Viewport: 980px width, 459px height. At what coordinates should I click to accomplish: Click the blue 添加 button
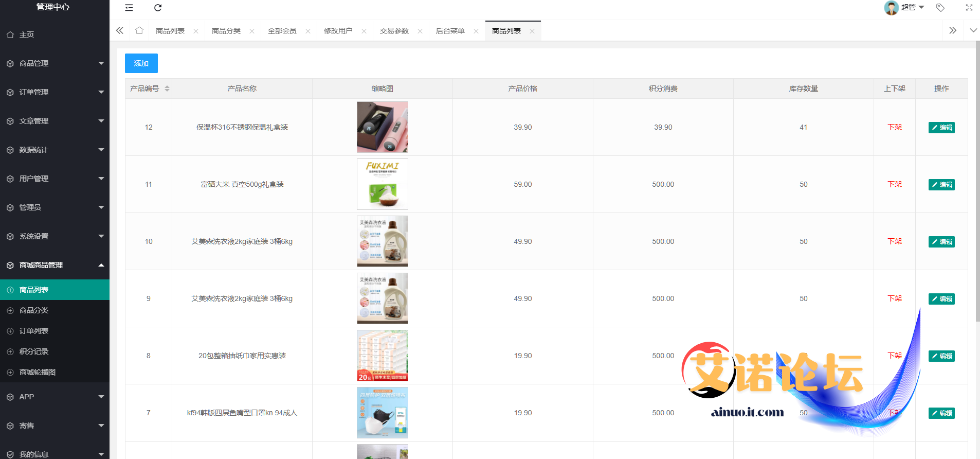[x=141, y=63]
